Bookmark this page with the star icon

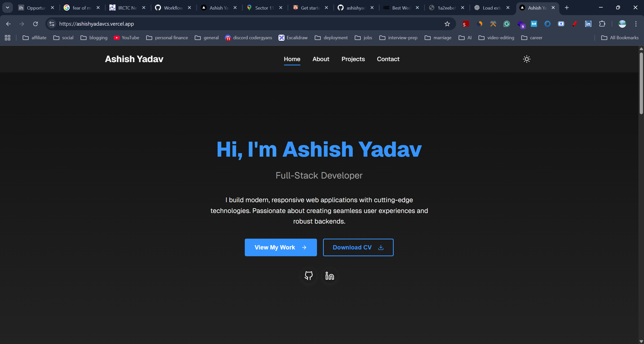tap(447, 24)
